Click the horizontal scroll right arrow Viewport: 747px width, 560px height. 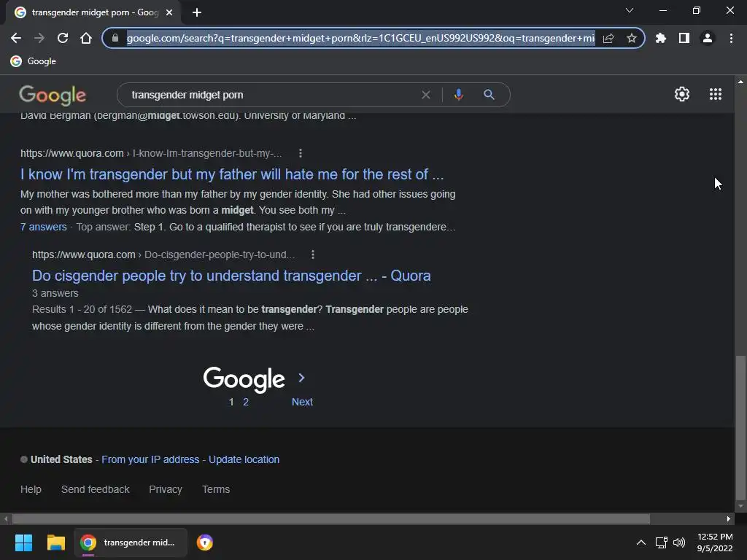click(729, 518)
